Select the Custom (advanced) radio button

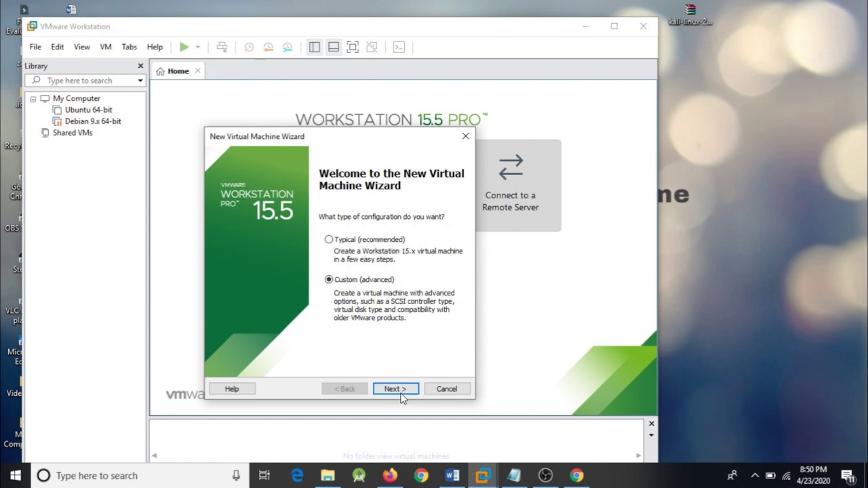329,279
